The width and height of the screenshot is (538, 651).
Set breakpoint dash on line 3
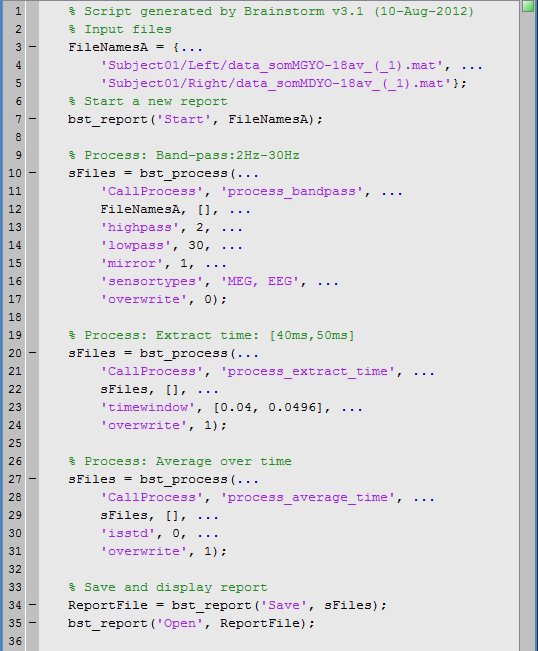(x=32, y=47)
